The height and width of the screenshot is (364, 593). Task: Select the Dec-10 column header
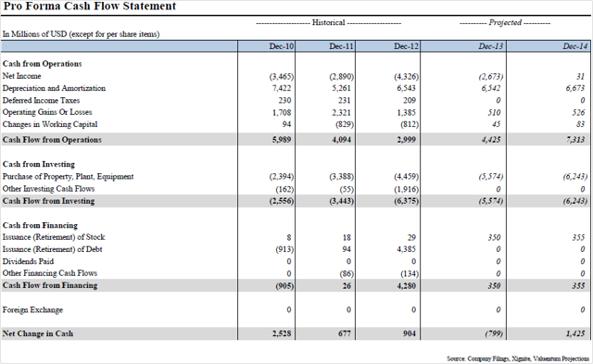coord(282,46)
